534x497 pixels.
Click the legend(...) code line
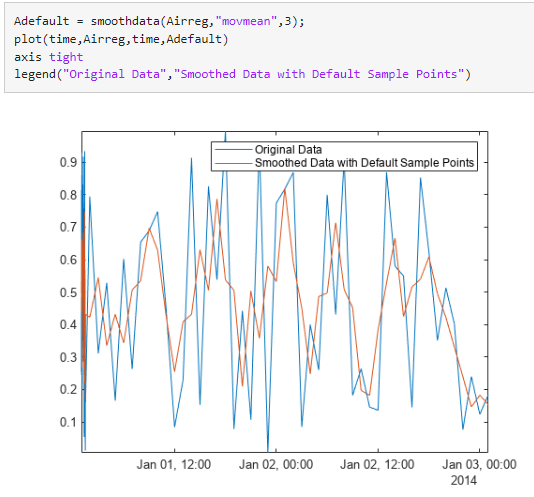pyautogui.click(x=242, y=74)
